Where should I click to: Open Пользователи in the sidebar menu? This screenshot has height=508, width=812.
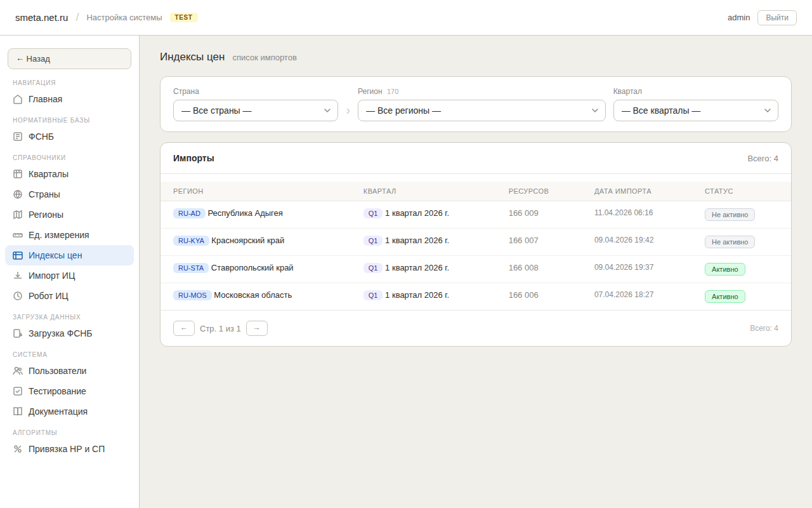pyautogui.click(x=57, y=371)
